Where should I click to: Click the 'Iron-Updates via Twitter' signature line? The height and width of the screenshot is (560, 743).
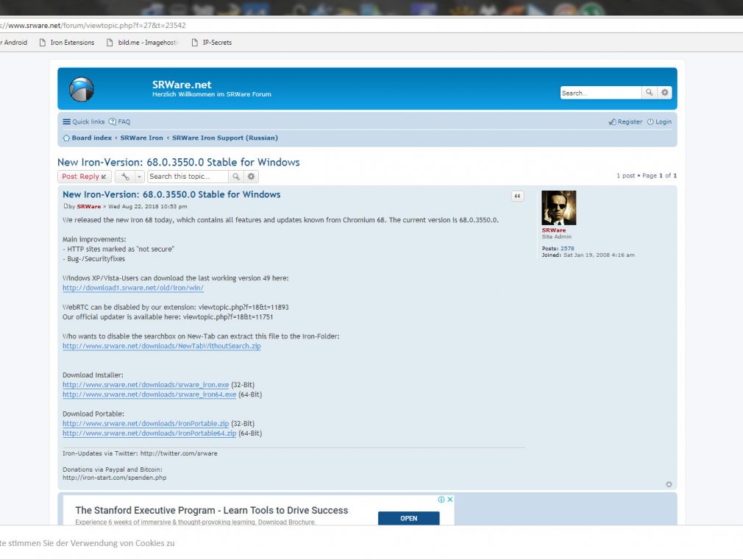(140, 453)
